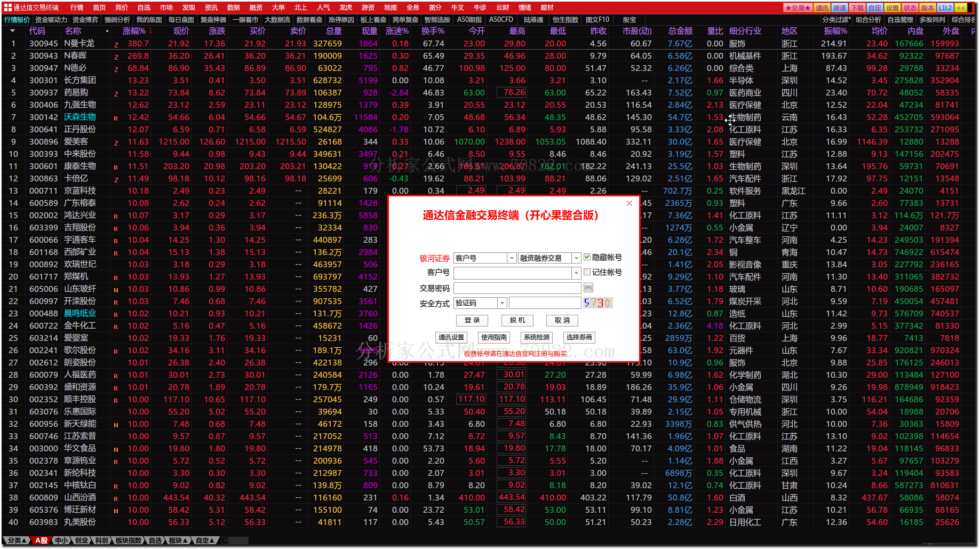Click the N marker on 山东玻纤 row
The image size is (980, 549).
click(x=116, y=290)
